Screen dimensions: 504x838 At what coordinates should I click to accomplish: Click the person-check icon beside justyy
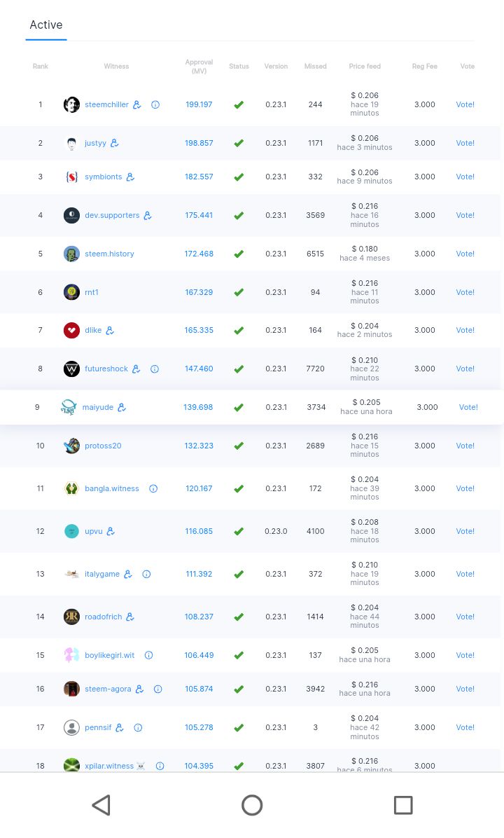click(115, 143)
